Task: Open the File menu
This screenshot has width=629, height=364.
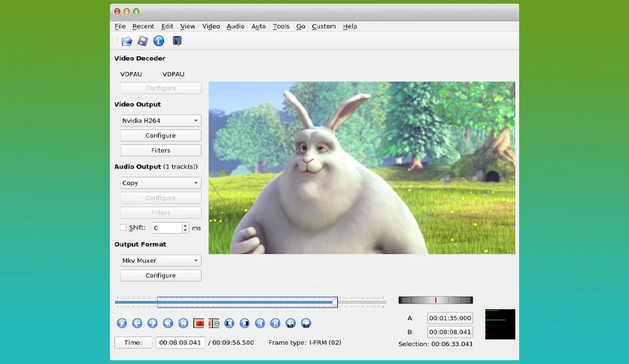Action: (120, 26)
